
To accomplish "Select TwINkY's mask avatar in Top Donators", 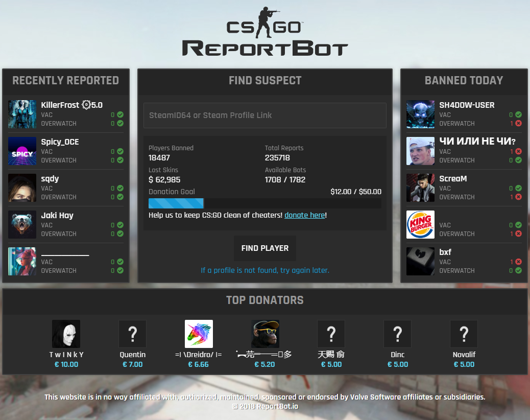I will [66, 334].
